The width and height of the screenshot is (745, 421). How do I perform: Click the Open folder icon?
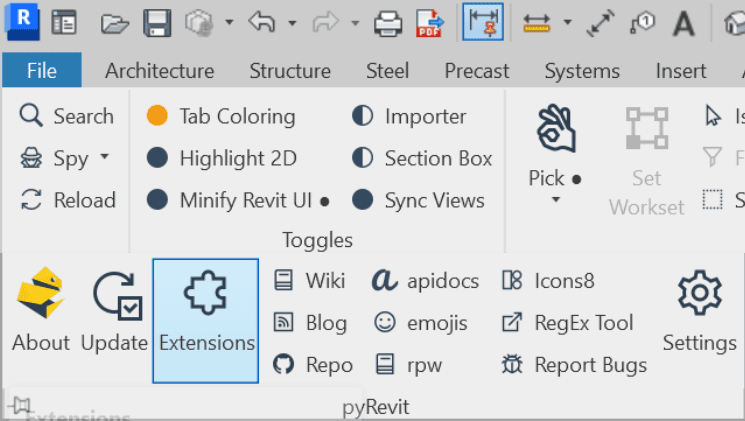115,23
